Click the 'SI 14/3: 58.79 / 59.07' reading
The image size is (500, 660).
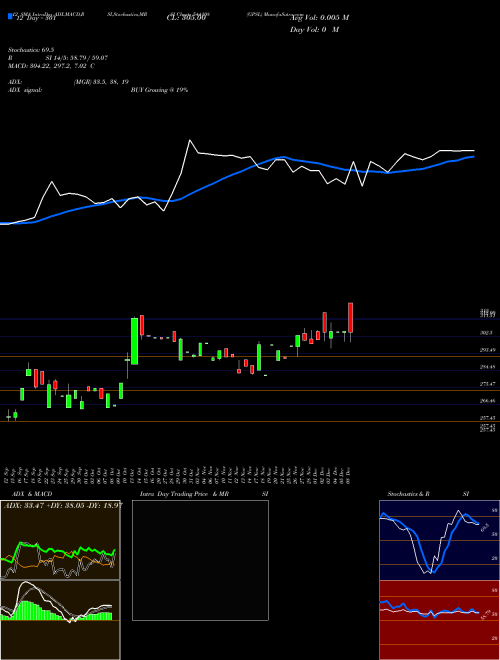[x=77, y=58]
